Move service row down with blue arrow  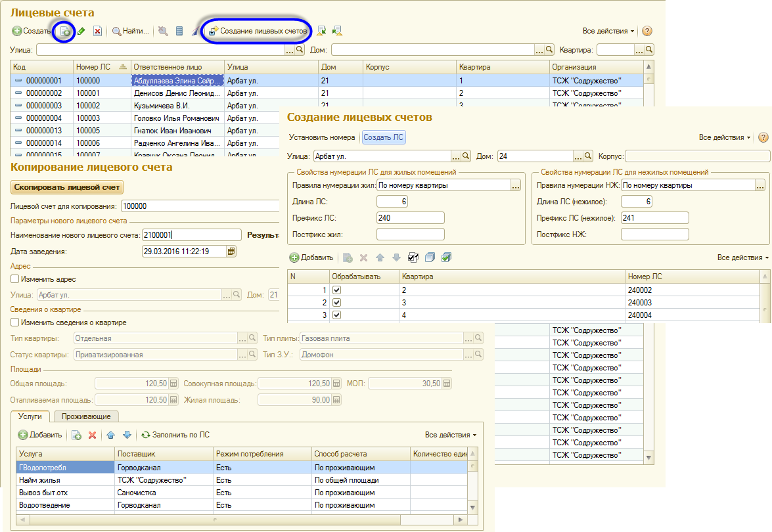coord(127,435)
